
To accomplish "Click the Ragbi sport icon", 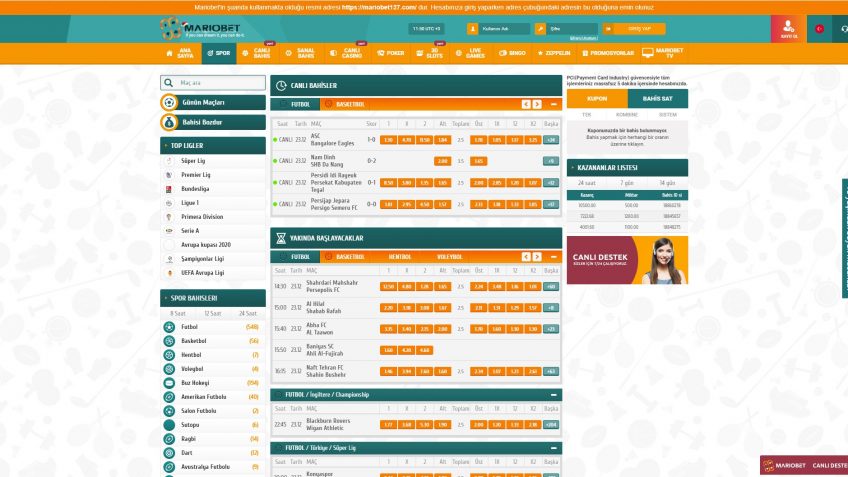I will coord(169,439).
